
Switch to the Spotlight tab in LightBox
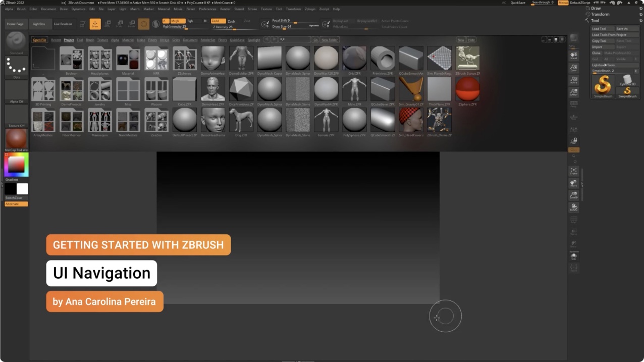coord(254,40)
